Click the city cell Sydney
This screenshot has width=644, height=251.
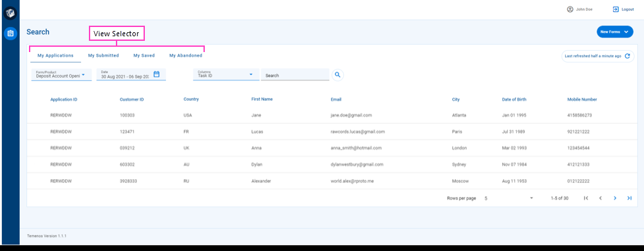[459, 164]
